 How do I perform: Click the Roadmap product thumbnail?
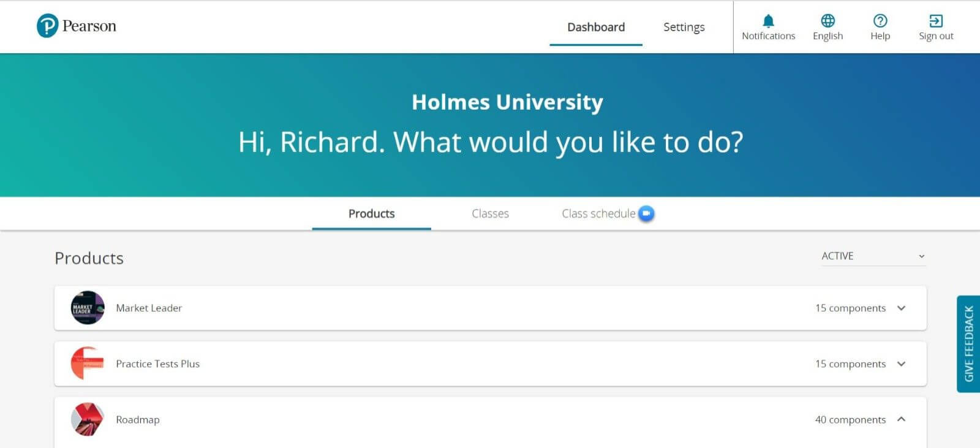click(x=88, y=419)
